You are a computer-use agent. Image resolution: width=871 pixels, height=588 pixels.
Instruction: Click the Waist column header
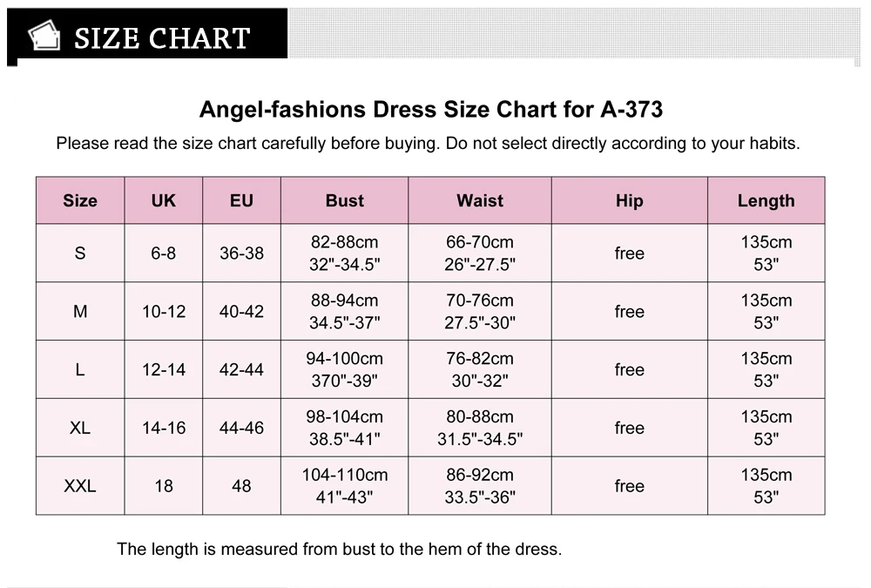[x=480, y=200]
